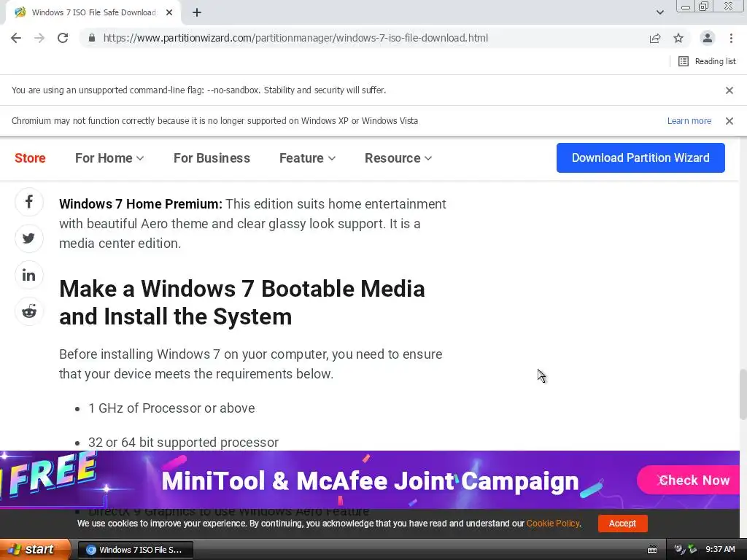Open the Reading list
Image resolution: width=747 pixels, height=560 pixels.
pyautogui.click(x=707, y=61)
